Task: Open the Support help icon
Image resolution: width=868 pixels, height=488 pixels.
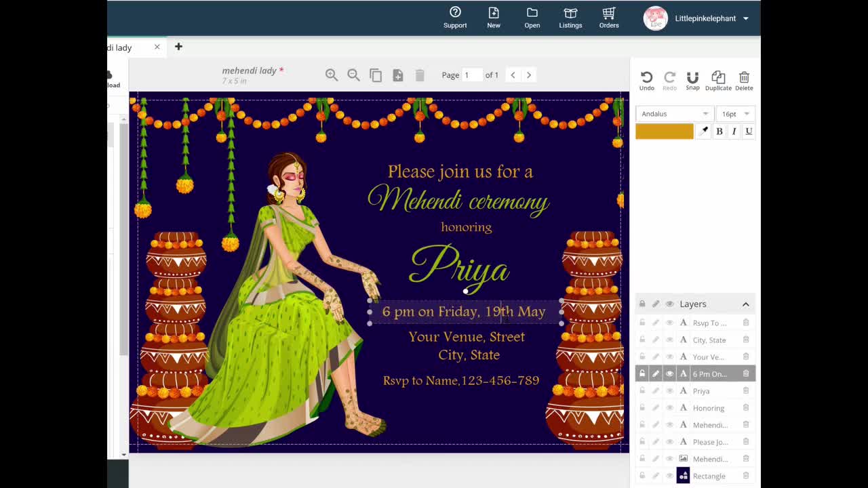Action: [455, 18]
